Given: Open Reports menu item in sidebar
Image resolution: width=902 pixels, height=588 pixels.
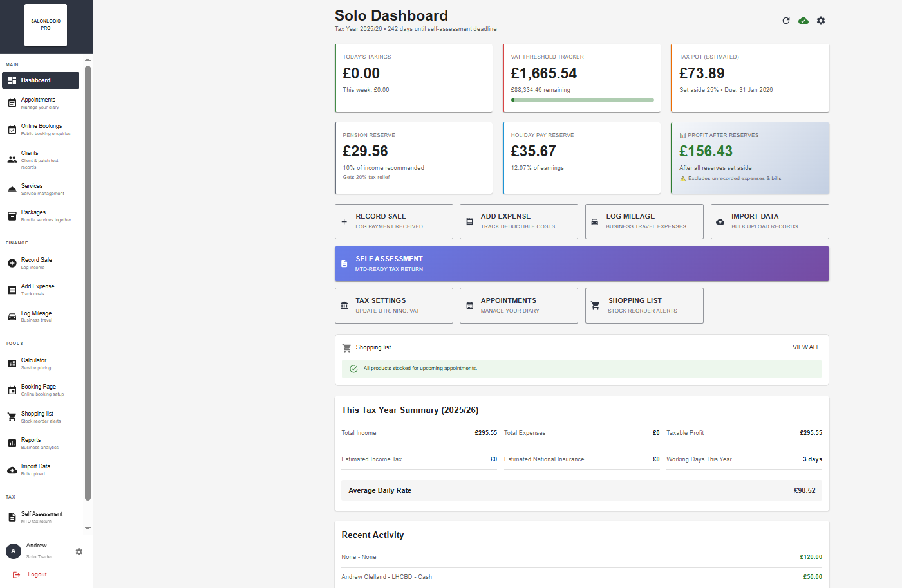Looking at the screenshot, I should click(41, 443).
